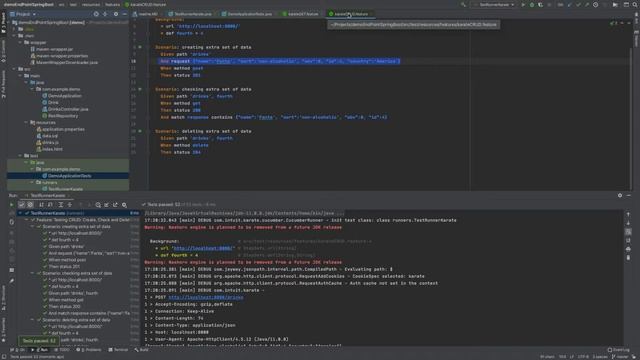This screenshot has height=360, width=640.
Task: Collapse all in Project panel
Action: click(x=105, y=14)
